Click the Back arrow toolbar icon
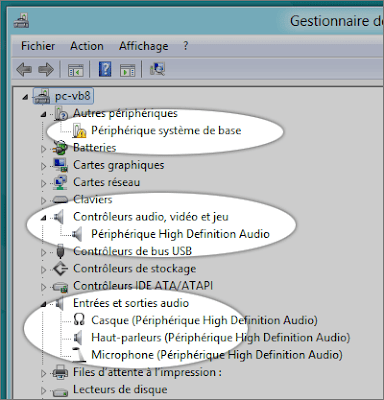The width and height of the screenshot is (384, 400). click(24, 70)
